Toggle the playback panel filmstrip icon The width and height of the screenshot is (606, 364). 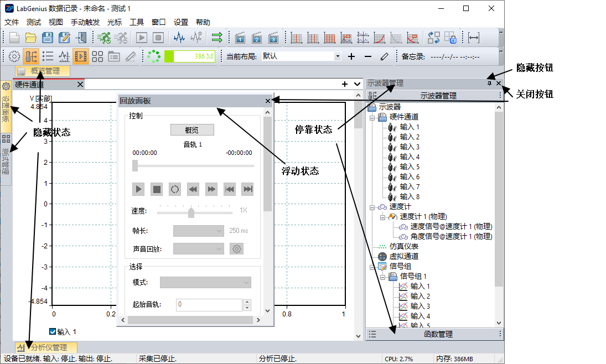click(x=81, y=56)
